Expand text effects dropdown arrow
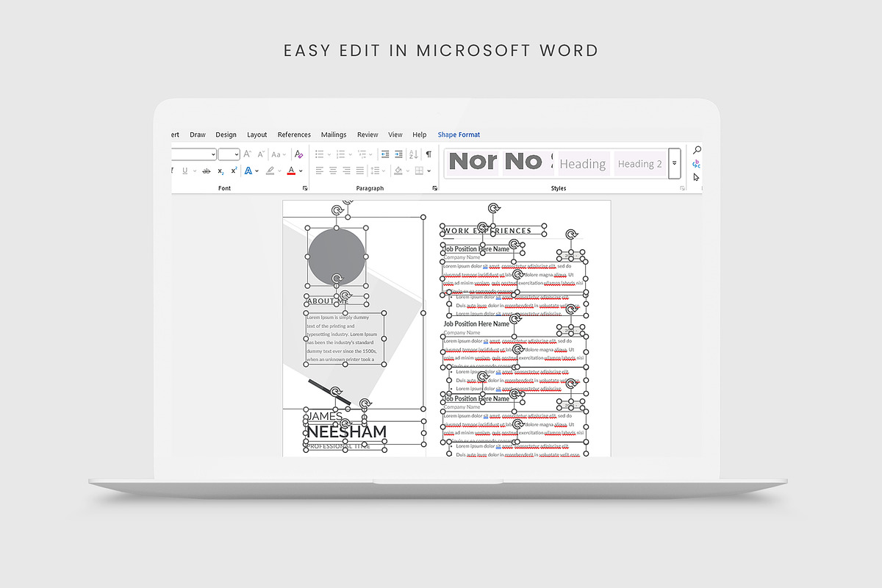882x588 pixels. tap(257, 171)
